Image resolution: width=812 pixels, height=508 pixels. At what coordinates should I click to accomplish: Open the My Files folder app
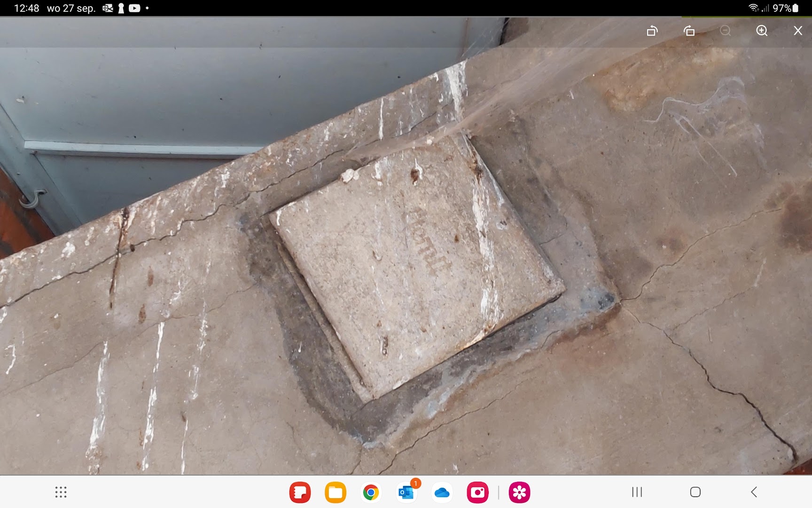pos(336,492)
